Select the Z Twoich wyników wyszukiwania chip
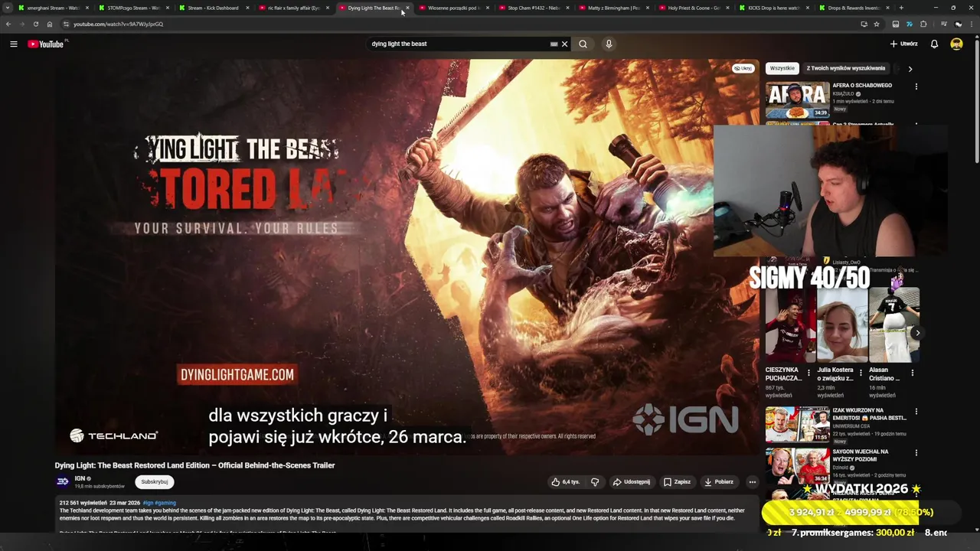The width and height of the screenshot is (980, 551). 845,68
